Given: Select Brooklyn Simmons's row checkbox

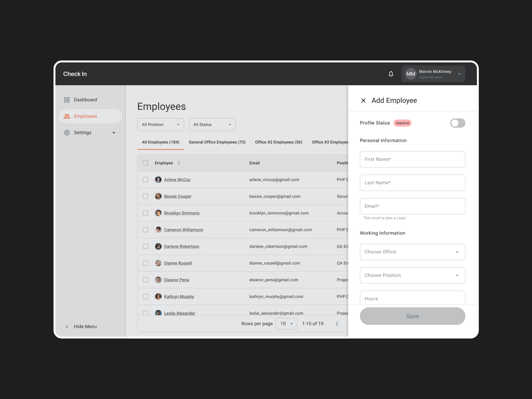Looking at the screenshot, I should pyautogui.click(x=145, y=213).
